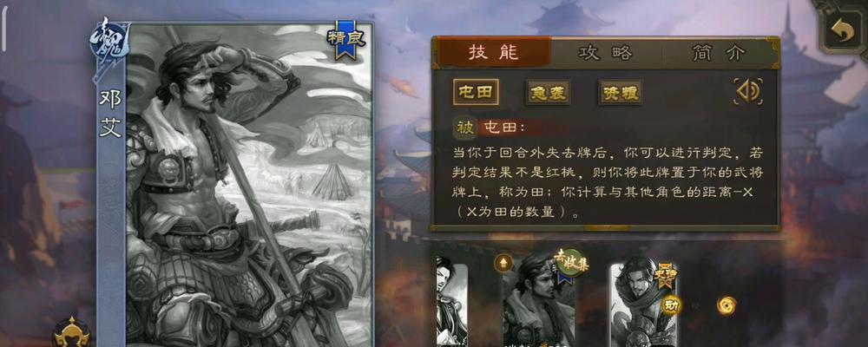Tap the 去收集 green badge
The width and height of the screenshot is (868, 347).
point(571,262)
